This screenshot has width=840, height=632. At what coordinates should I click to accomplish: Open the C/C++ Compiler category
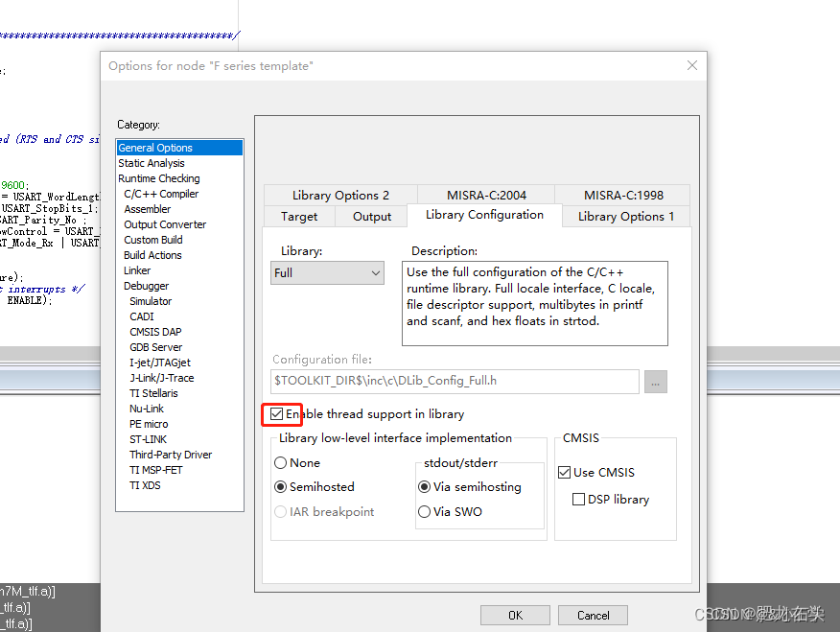[x=161, y=194]
